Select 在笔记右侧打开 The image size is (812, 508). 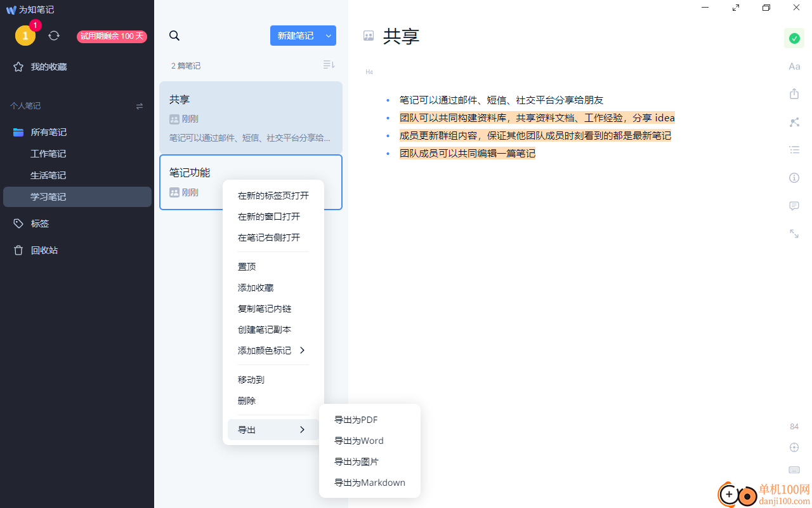tap(273, 237)
